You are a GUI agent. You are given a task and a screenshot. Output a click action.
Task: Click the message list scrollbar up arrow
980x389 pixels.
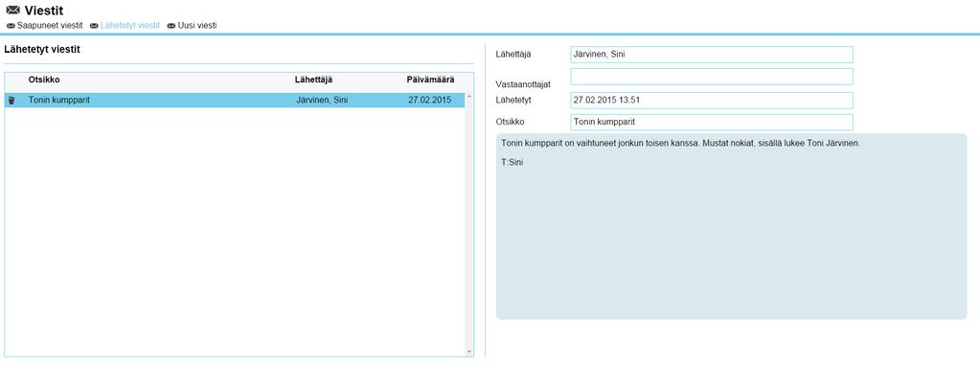pyautogui.click(x=468, y=97)
